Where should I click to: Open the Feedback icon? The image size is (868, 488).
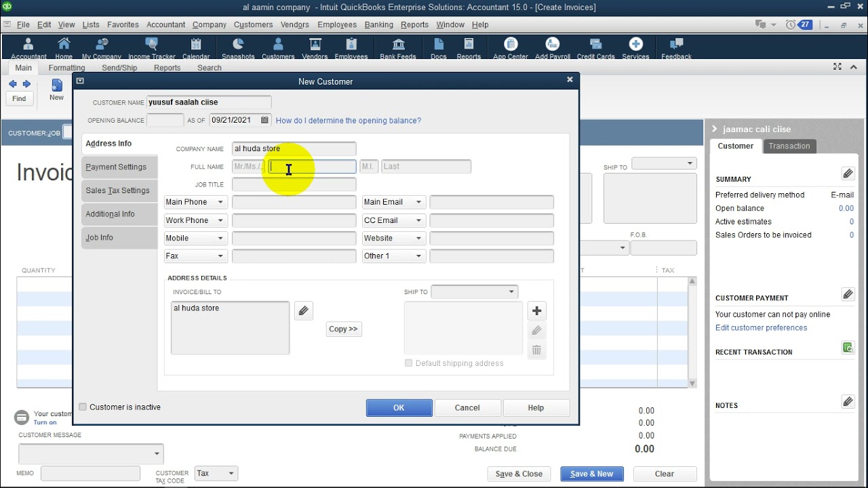coord(676,47)
